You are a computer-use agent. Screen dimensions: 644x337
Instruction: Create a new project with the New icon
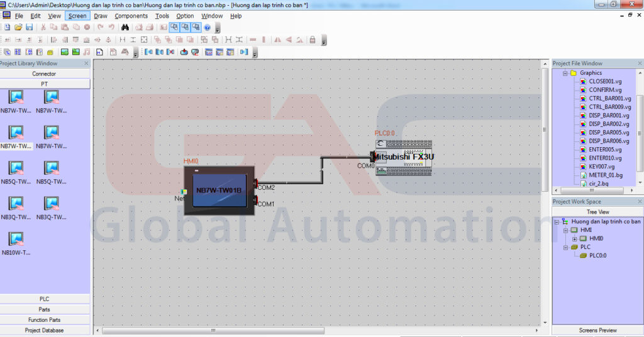(x=8, y=27)
